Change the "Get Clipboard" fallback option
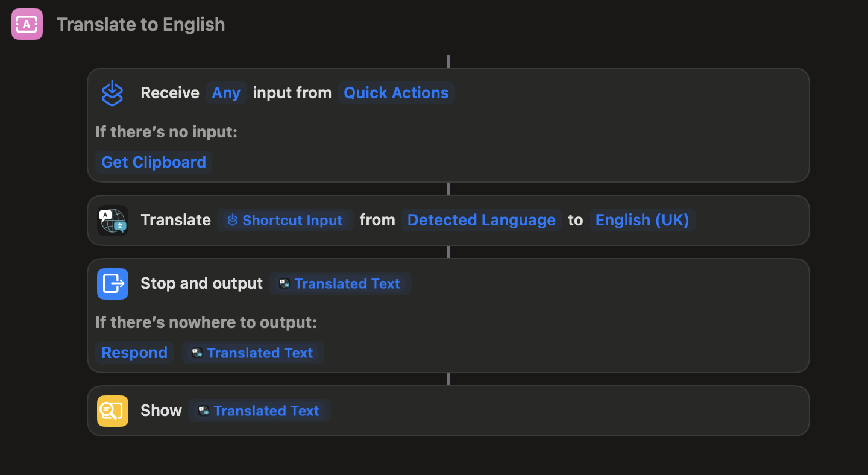This screenshot has height=475, width=868. tap(154, 162)
